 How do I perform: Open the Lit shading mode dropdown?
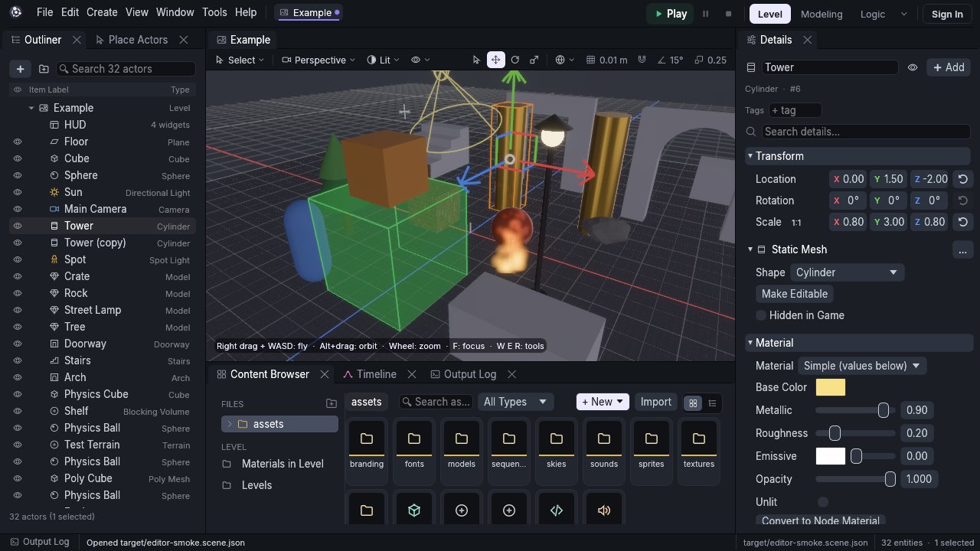click(383, 60)
